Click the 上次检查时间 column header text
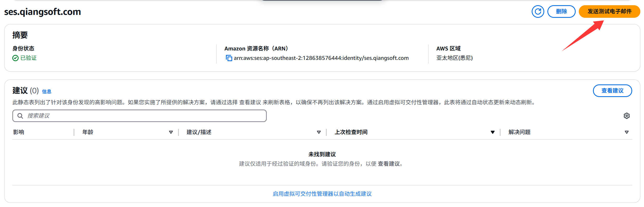Image resolution: width=644 pixels, height=207 pixels. [351, 132]
